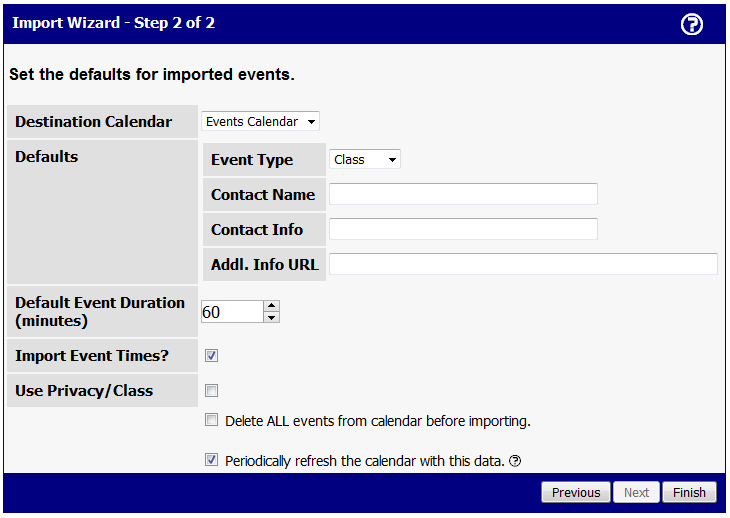This screenshot has width=730, height=518.
Task: Click the Delete ALL events label text
Action: tap(378, 421)
